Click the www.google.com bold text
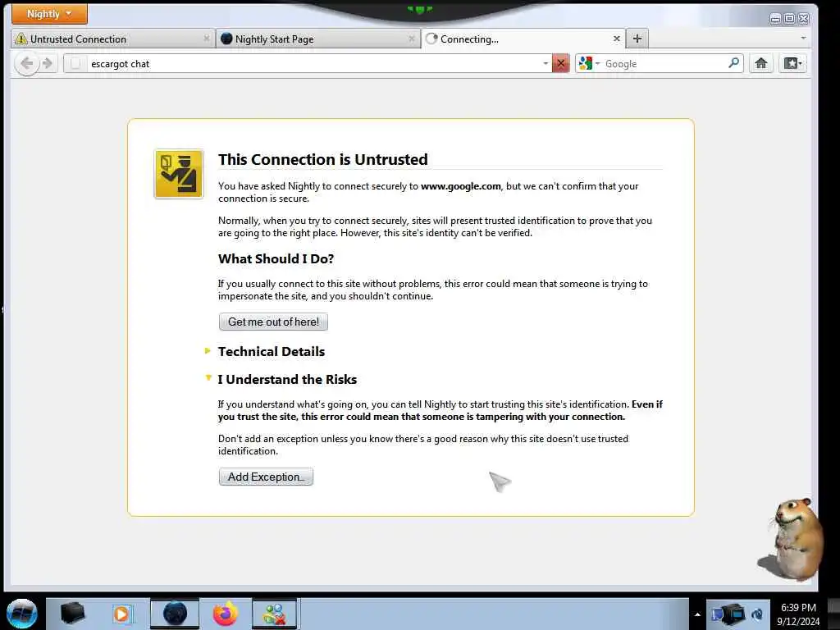Viewport: 840px width, 630px height. [461, 186]
